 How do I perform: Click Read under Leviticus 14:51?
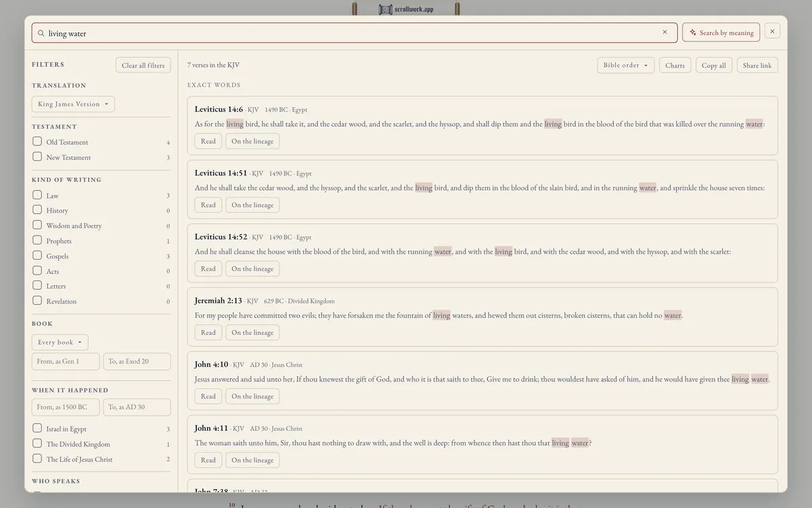pyautogui.click(x=208, y=205)
